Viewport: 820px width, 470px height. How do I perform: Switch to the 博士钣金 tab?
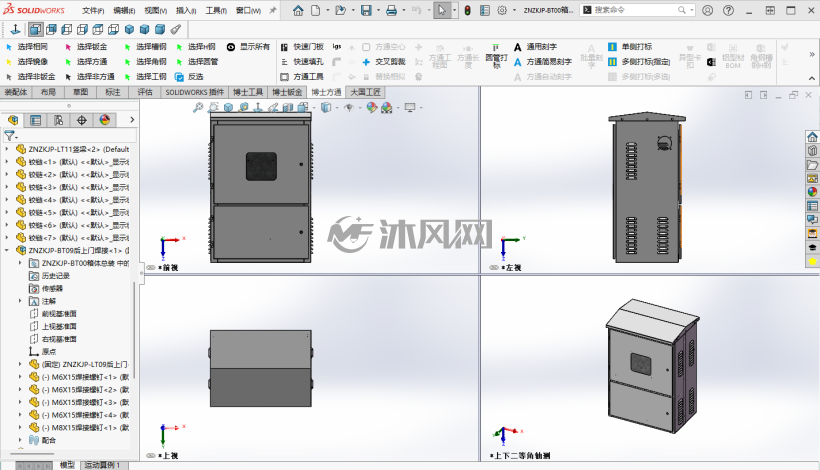pos(287,92)
